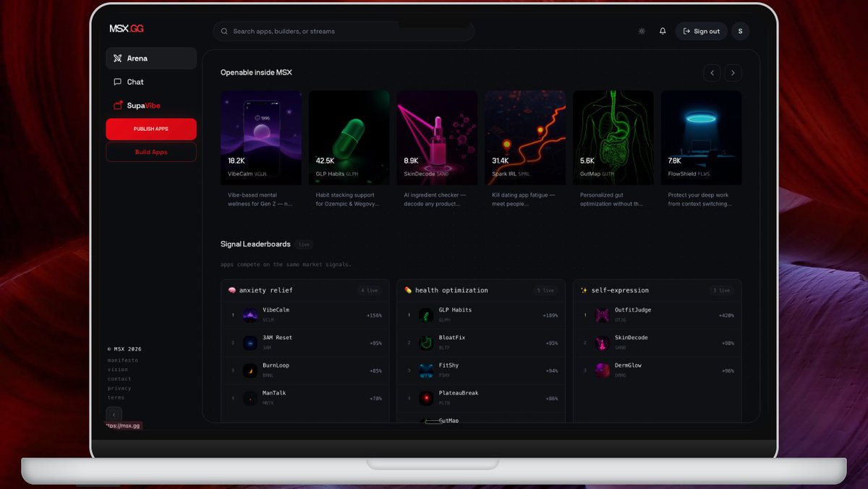Select the Arena tab in the sidebar

coord(151,59)
